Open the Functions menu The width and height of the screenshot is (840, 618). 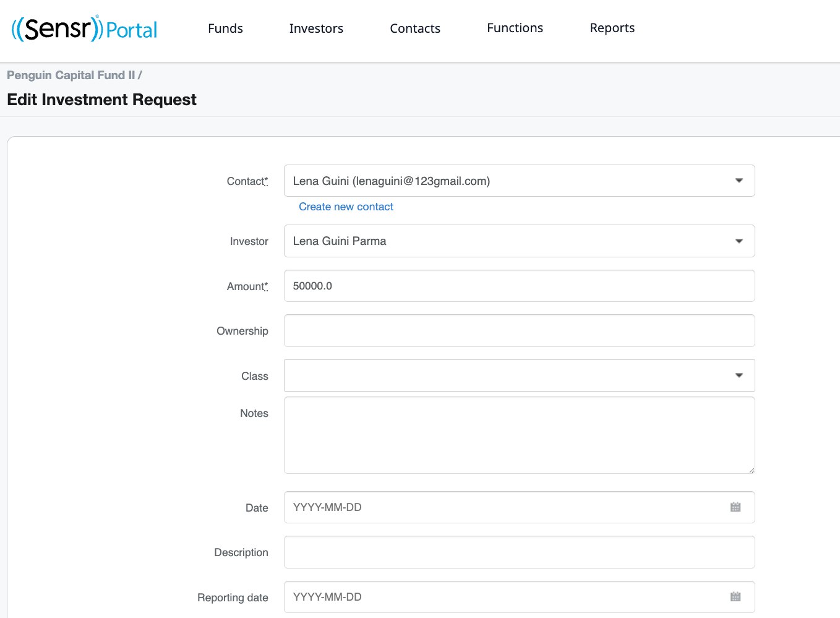click(515, 28)
